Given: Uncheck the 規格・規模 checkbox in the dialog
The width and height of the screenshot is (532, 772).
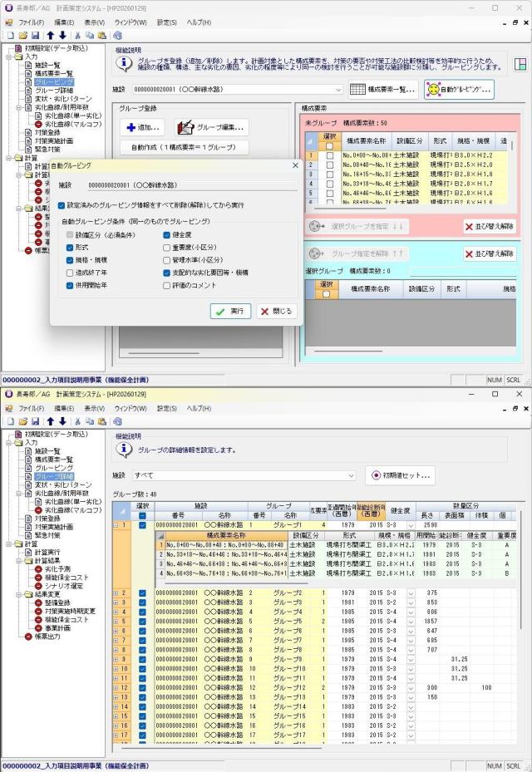Looking at the screenshot, I should pyautogui.click(x=70, y=260).
